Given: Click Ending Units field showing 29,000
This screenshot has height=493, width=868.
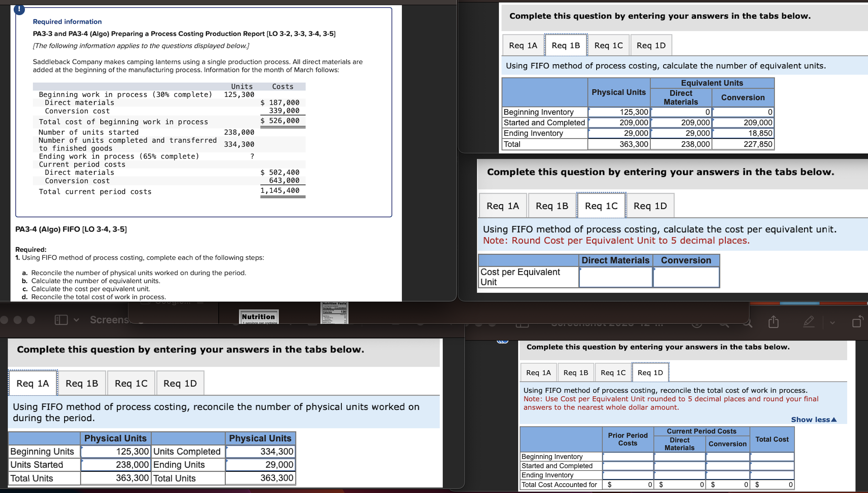Looking at the screenshot, I should click(260, 465).
